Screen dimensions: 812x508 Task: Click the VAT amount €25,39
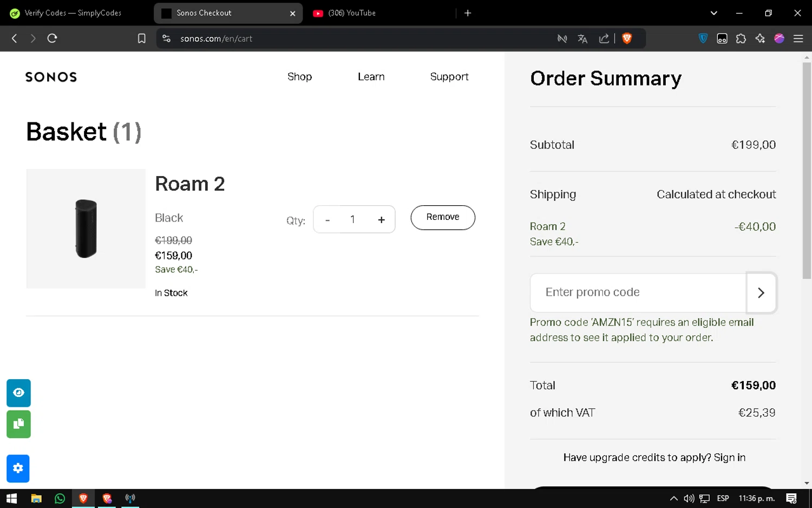click(x=757, y=413)
